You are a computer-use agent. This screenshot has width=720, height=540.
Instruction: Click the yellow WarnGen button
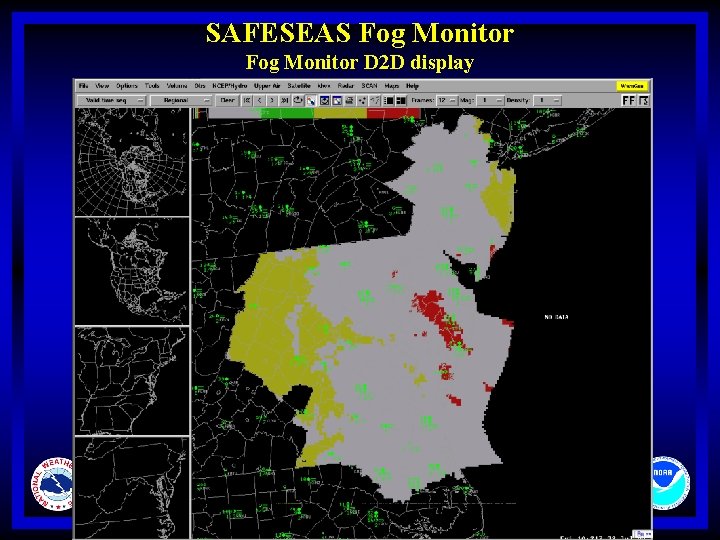pyautogui.click(x=632, y=86)
